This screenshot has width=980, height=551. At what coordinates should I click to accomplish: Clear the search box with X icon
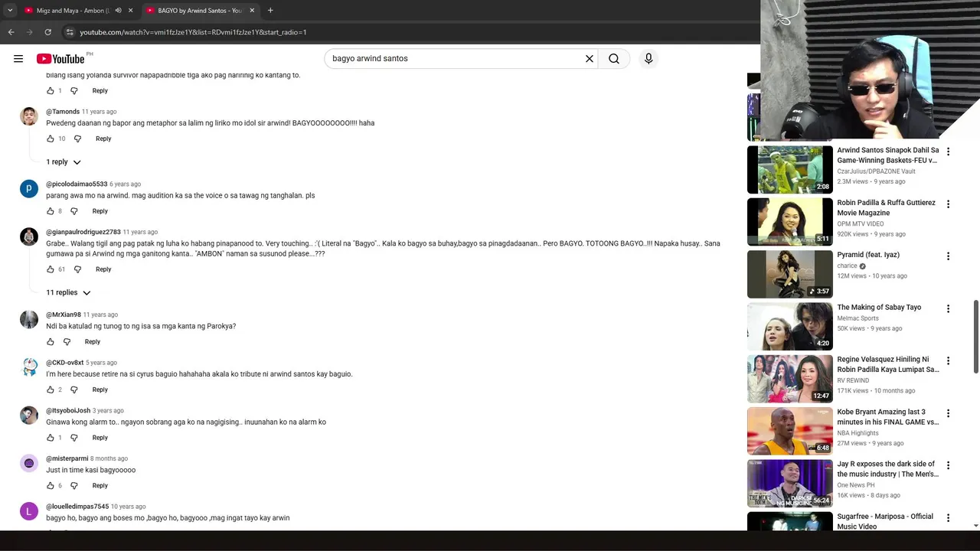[590, 58]
